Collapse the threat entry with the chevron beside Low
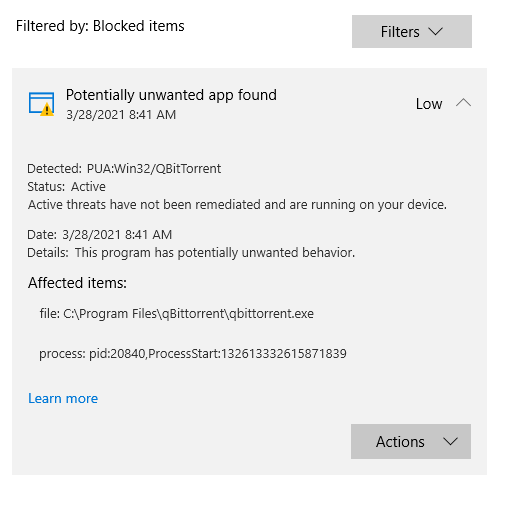Viewport: 510px width, 509px height. click(x=463, y=103)
